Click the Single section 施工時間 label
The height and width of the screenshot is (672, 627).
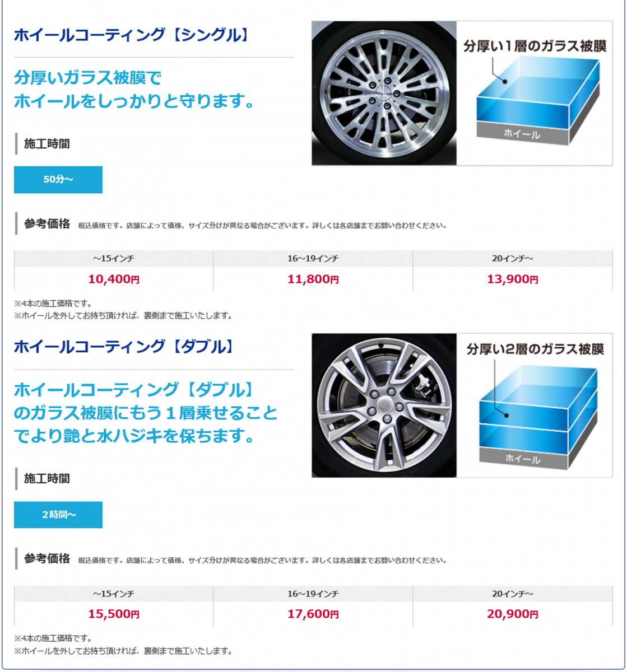coord(47,144)
